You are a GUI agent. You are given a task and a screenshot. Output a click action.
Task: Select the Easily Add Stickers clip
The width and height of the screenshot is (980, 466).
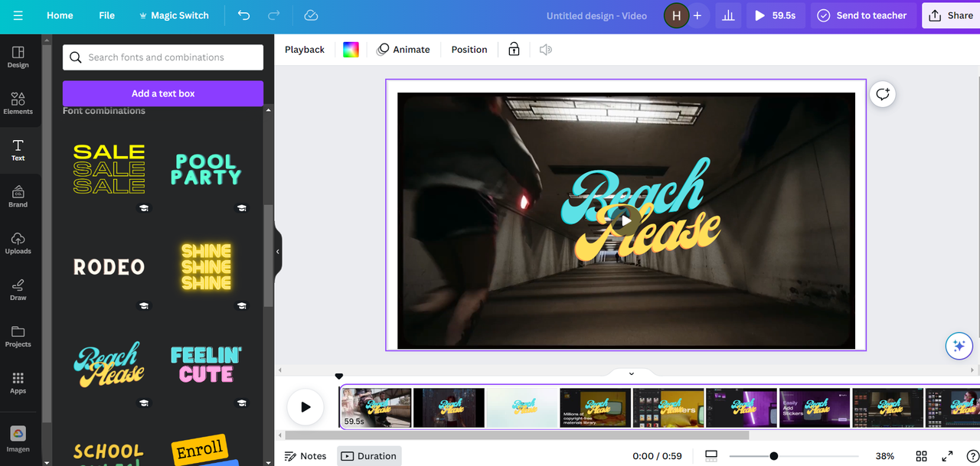tap(815, 408)
